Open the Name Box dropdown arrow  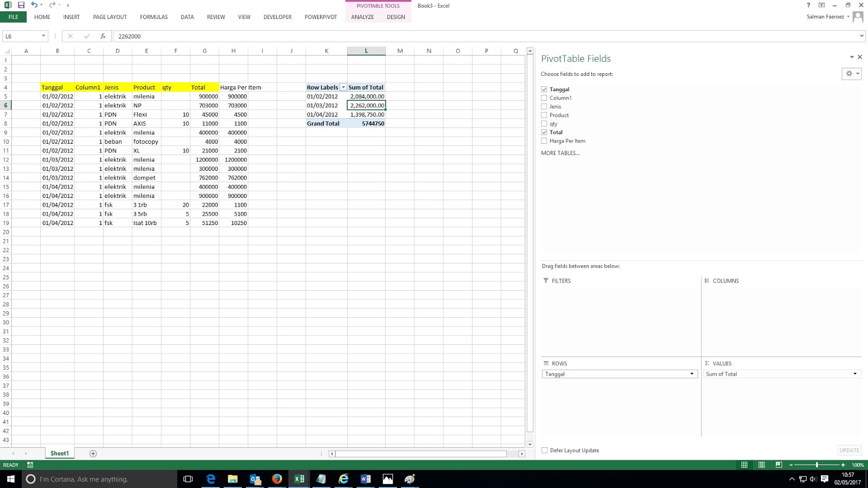[43, 36]
